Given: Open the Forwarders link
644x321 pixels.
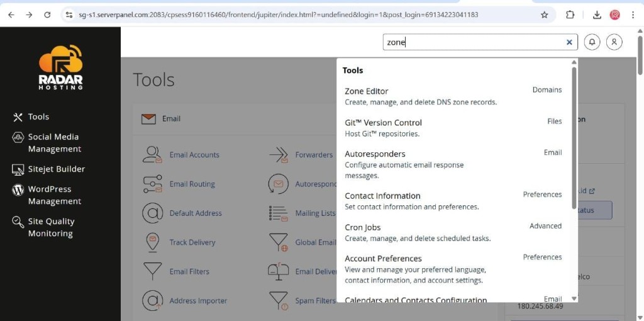Looking at the screenshot, I should click(x=314, y=155).
